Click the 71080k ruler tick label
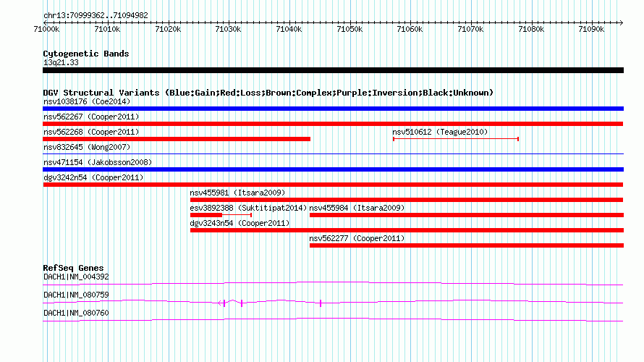This screenshot has width=644, height=362. [531, 29]
